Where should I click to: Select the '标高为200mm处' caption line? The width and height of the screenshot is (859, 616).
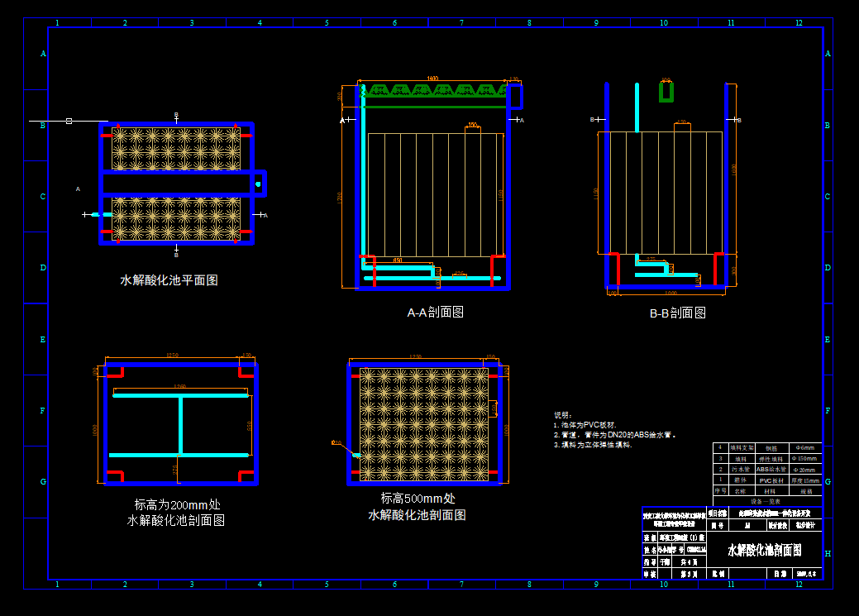178,504
